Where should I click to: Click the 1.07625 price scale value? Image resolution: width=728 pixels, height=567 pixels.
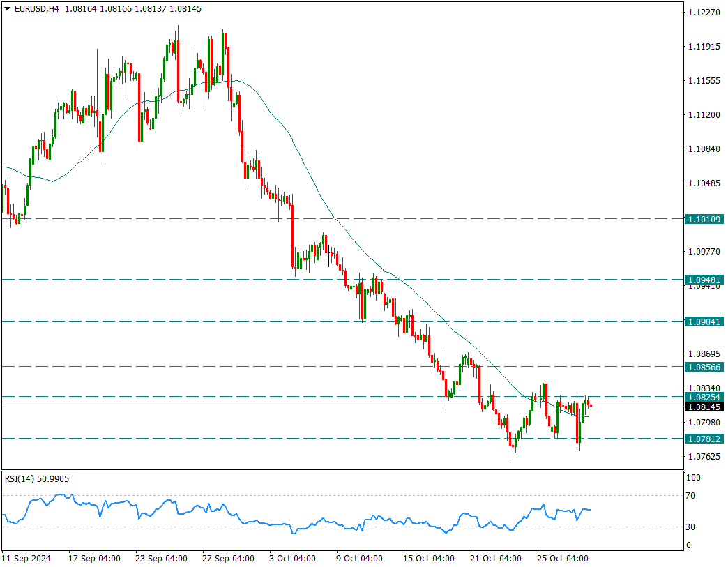704,457
